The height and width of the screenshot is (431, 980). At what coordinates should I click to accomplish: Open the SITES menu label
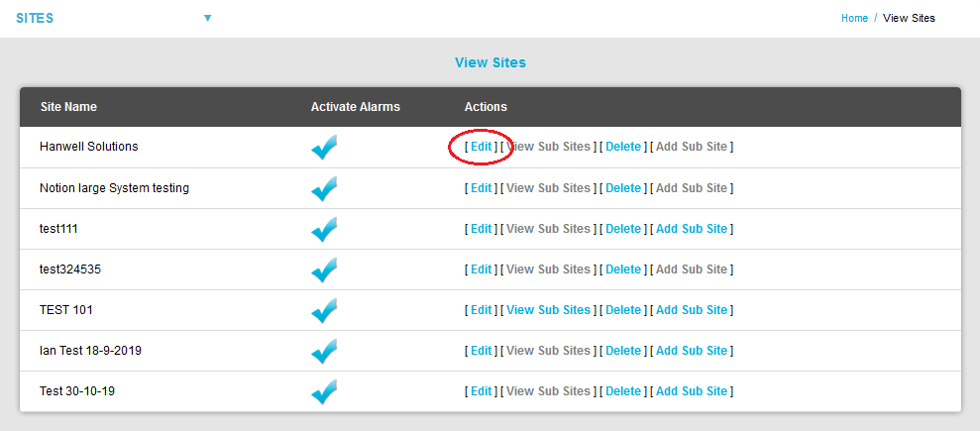click(35, 18)
